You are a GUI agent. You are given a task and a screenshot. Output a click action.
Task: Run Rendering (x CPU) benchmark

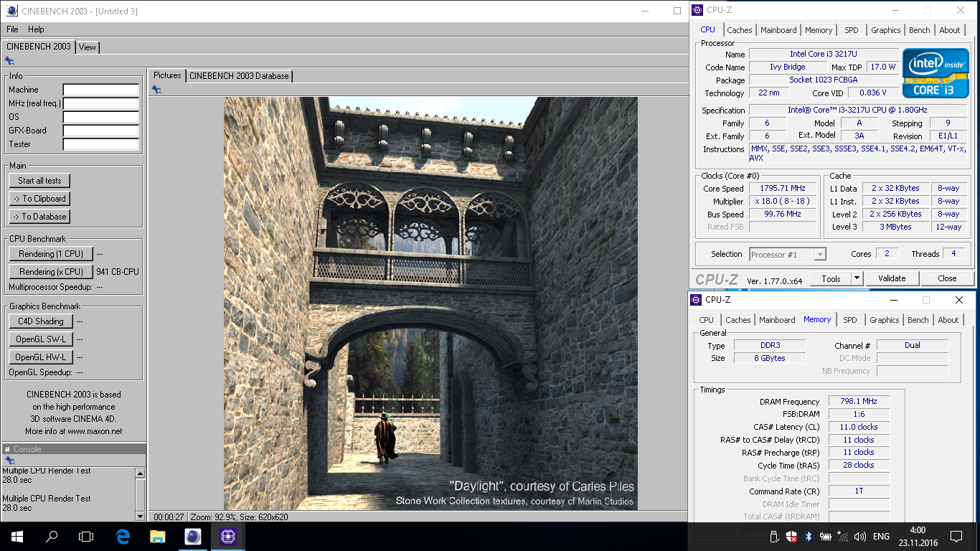coord(51,272)
